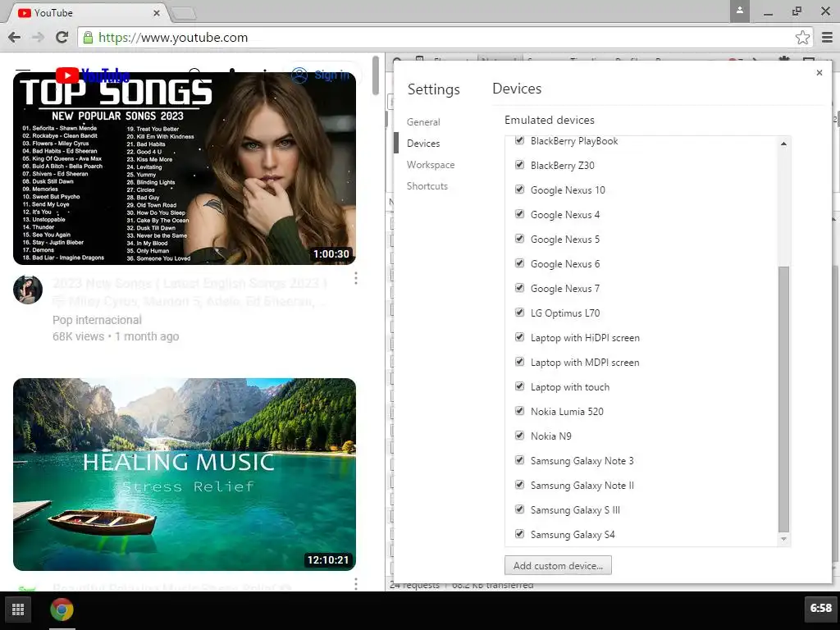Click the YouTube logo
This screenshot has width=840, height=630.
tap(92, 75)
